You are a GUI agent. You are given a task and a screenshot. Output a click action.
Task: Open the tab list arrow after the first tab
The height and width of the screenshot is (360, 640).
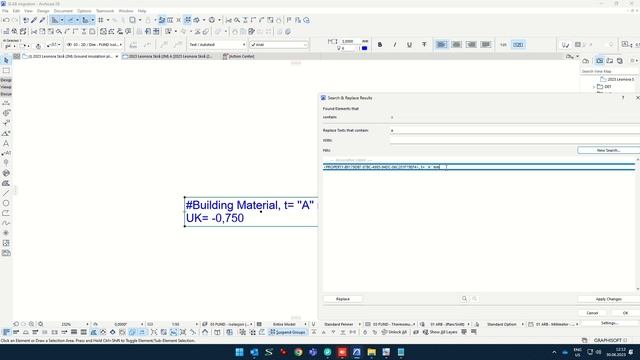click(117, 56)
